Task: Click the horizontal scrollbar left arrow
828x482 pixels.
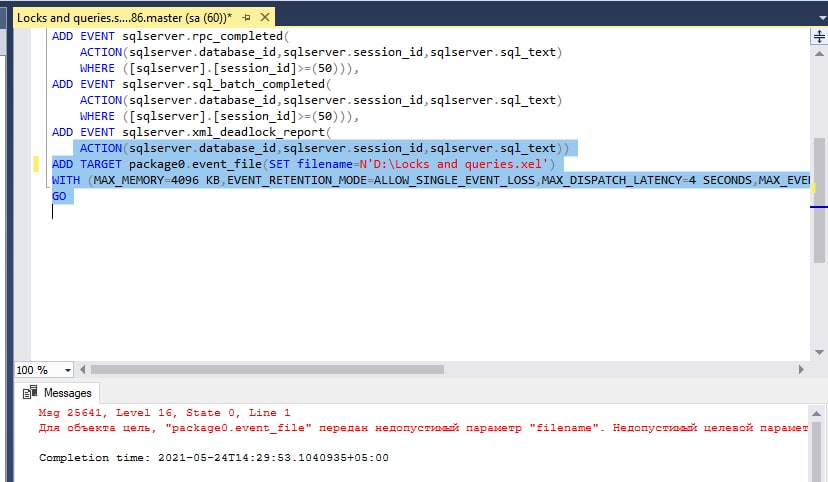Action: (82, 370)
